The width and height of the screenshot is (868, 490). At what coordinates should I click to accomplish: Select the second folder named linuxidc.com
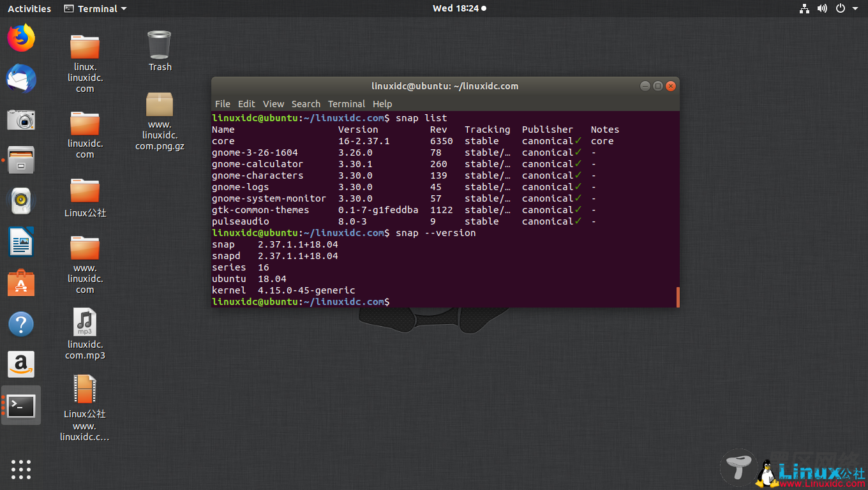85,135
